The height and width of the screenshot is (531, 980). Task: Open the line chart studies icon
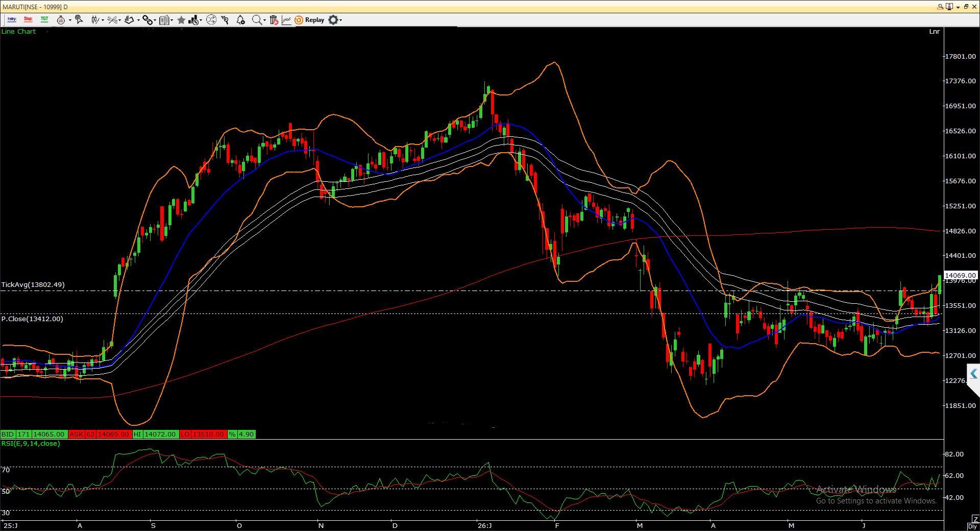click(x=286, y=20)
